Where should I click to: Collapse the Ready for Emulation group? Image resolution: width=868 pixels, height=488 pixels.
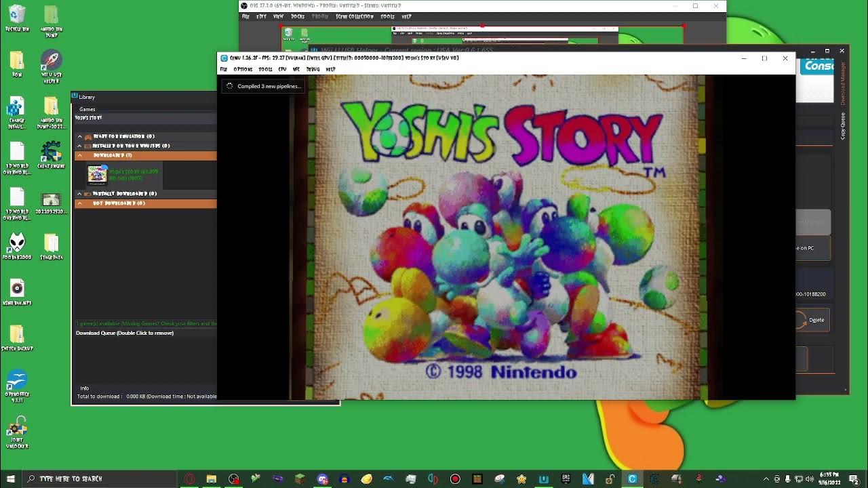(79, 136)
